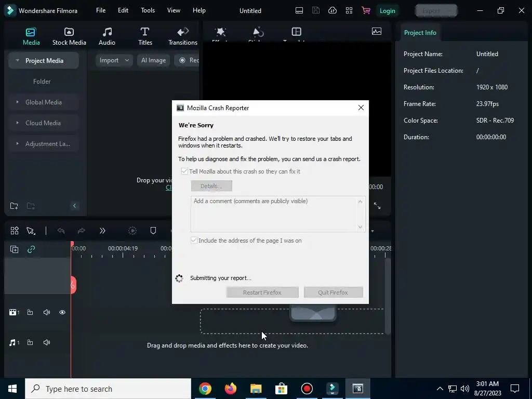Click Restart Firefox button

point(262,292)
